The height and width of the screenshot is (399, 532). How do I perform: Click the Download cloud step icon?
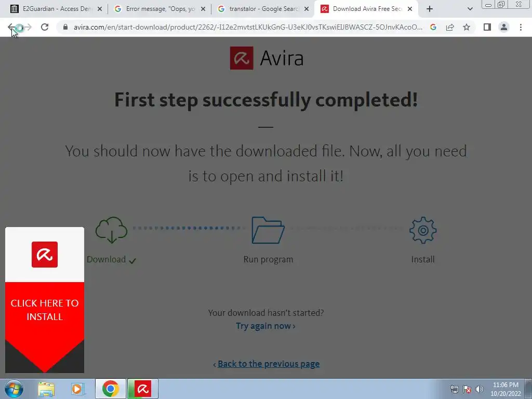pyautogui.click(x=112, y=230)
